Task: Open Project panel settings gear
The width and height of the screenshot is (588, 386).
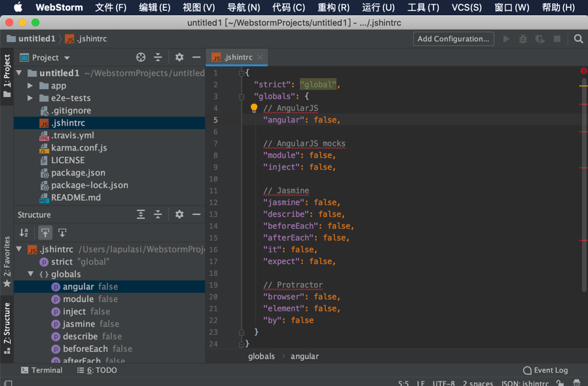Action: [179, 57]
